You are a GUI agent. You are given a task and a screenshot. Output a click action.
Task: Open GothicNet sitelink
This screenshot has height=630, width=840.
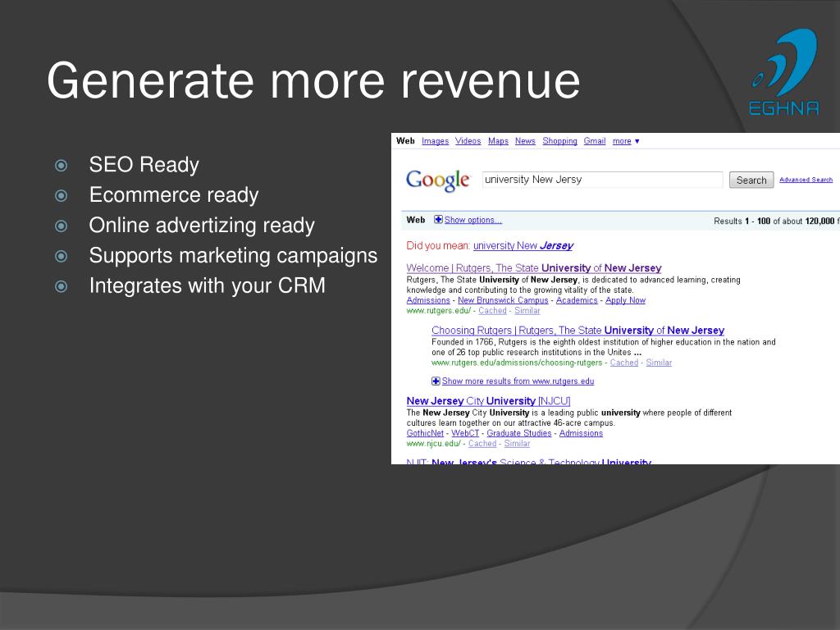[425, 433]
